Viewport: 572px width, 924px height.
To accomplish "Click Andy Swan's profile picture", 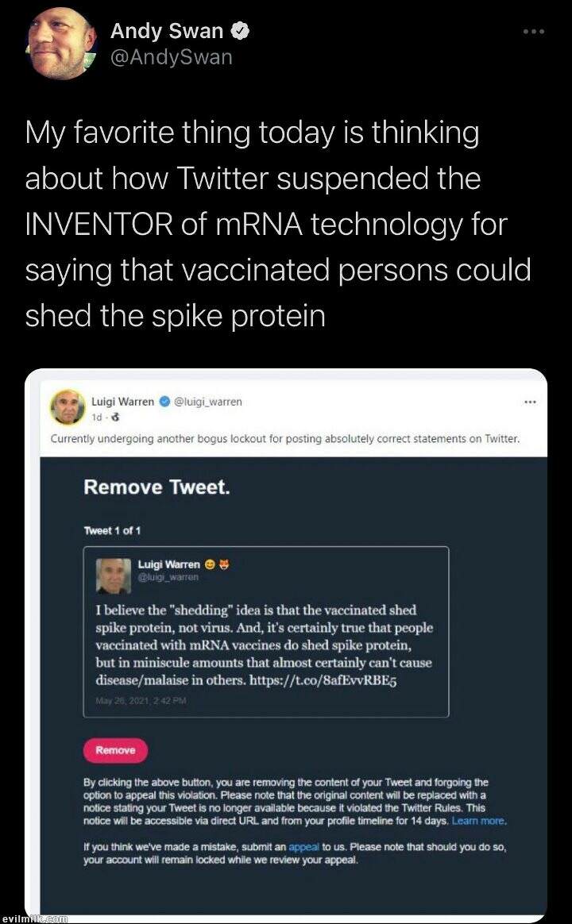I will [61, 44].
